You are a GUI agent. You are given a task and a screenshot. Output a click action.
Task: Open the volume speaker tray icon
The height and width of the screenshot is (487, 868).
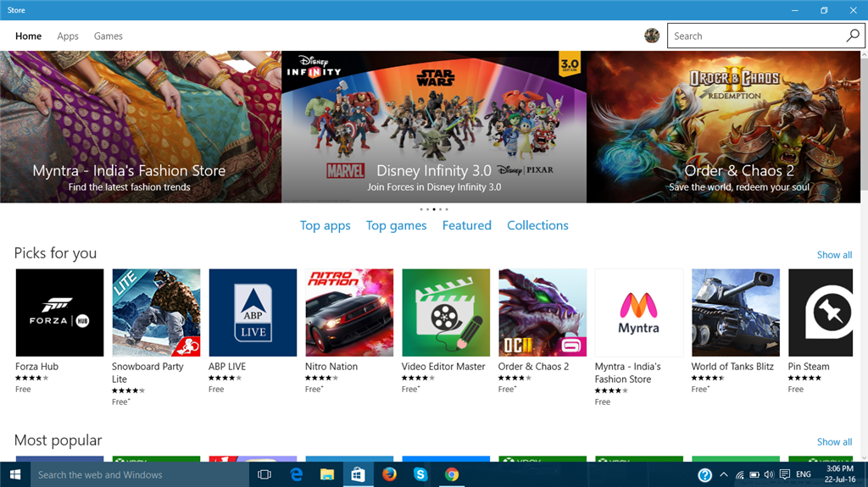click(769, 475)
